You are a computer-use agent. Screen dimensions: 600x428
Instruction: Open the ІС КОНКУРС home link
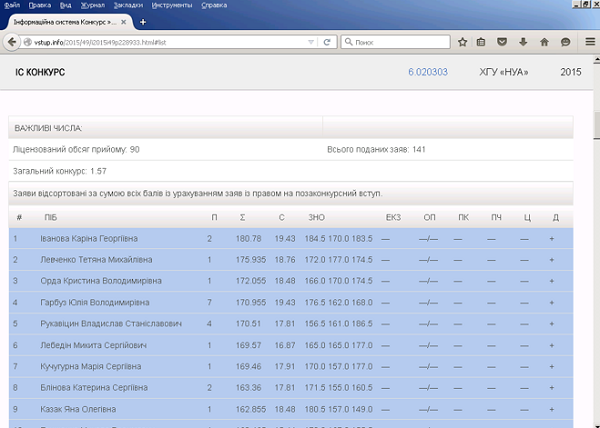40,72
